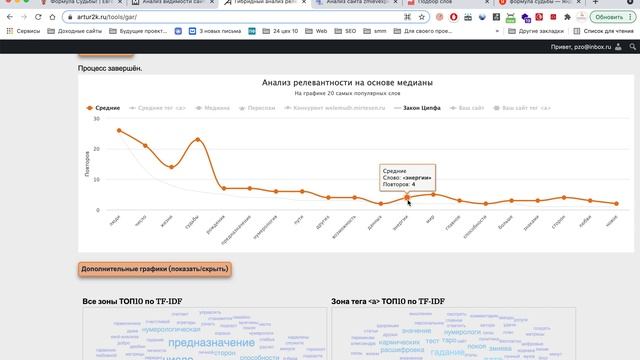The width and height of the screenshot is (640, 360).
Task: Click the first data point of the orange line
Action: point(119,131)
